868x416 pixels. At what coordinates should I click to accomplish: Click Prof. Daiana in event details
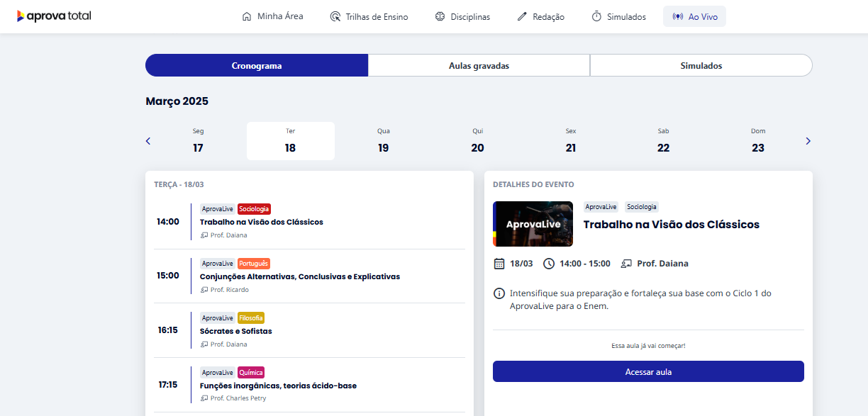coord(662,264)
